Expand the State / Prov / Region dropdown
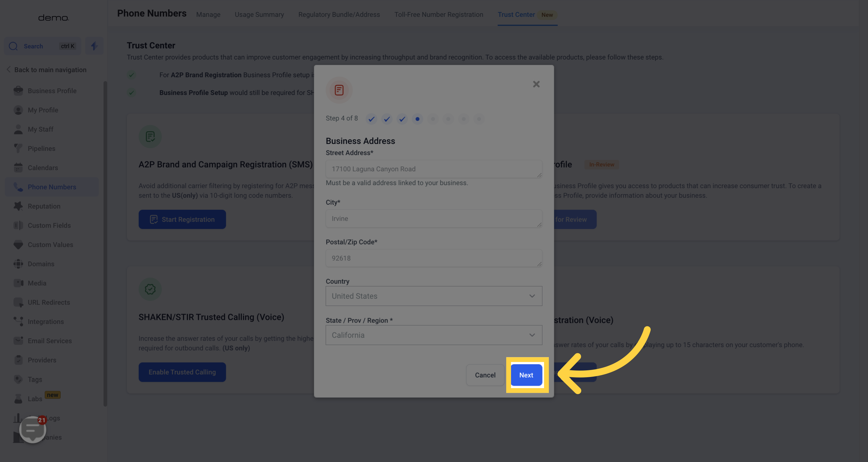The height and width of the screenshot is (462, 868). coord(434,335)
